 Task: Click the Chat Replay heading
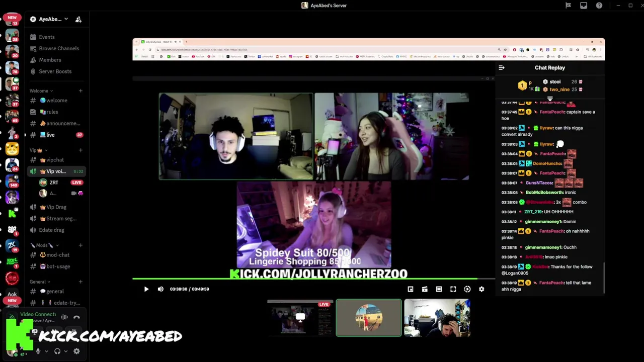pyautogui.click(x=549, y=67)
